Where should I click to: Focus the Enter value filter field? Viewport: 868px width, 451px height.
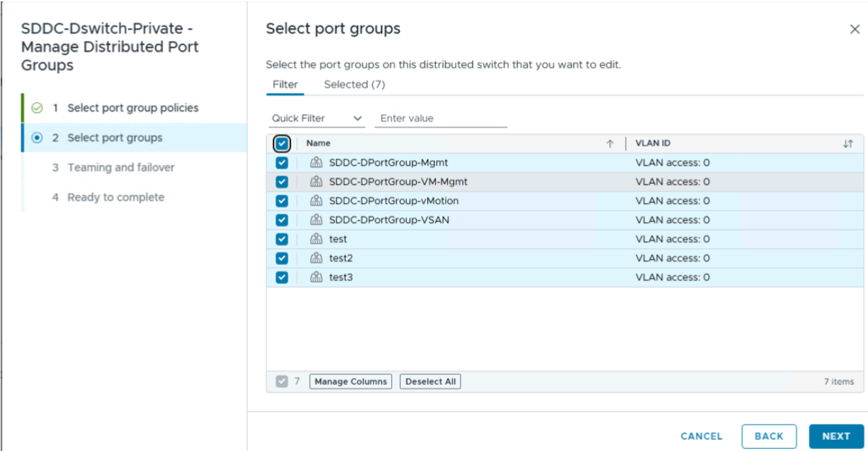point(441,118)
